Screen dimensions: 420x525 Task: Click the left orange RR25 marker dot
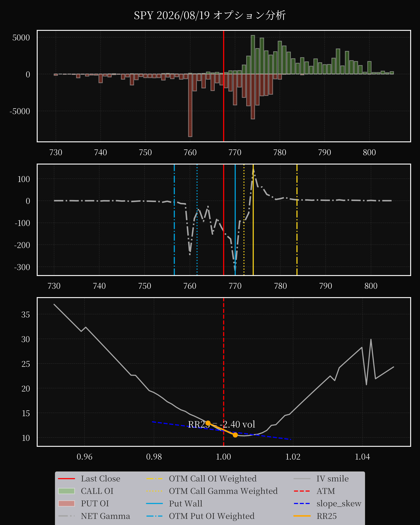(x=208, y=423)
